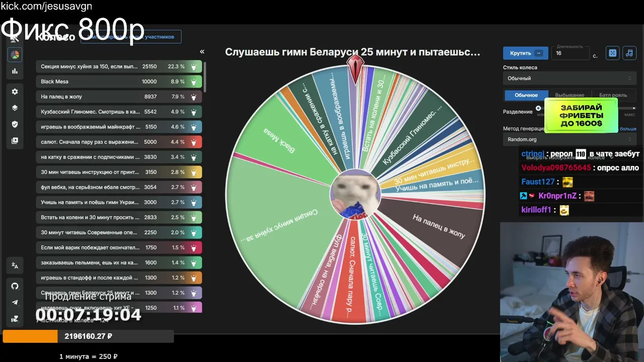Image resolution: width=644 pixels, height=362 pixels.
Task: Open the GitHub link icon
Action: point(15,286)
